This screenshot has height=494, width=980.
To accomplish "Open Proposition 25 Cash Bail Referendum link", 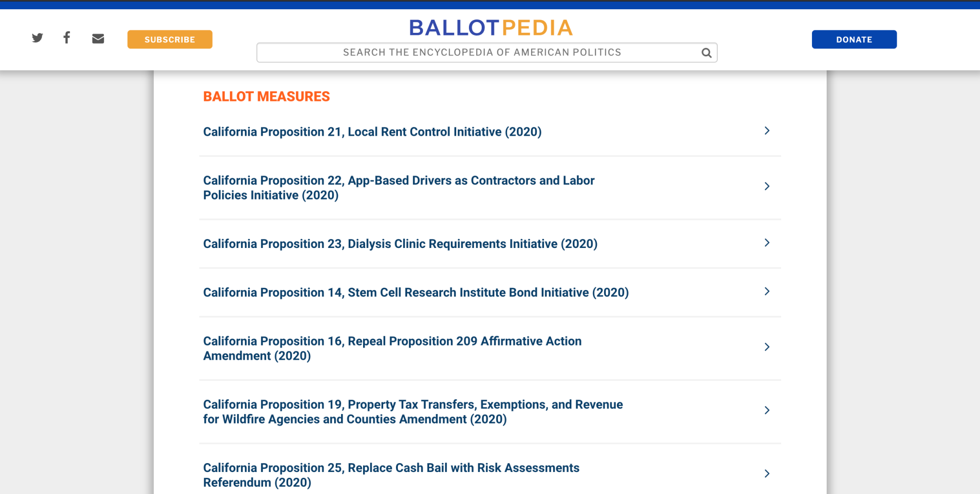I will click(x=391, y=475).
